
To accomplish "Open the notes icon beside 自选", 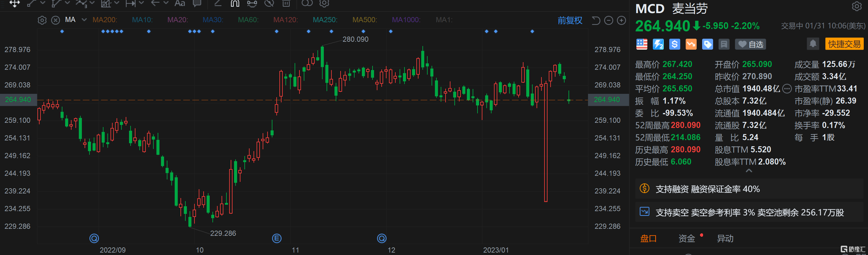I will (x=723, y=44).
